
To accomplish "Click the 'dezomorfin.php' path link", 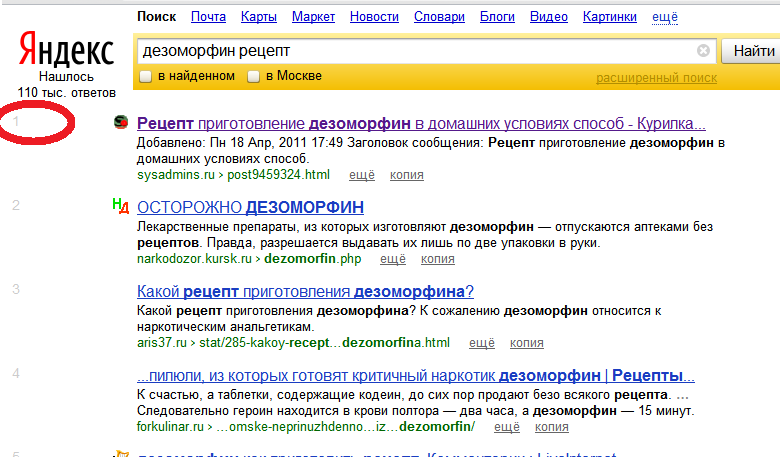I will pos(312,259).
